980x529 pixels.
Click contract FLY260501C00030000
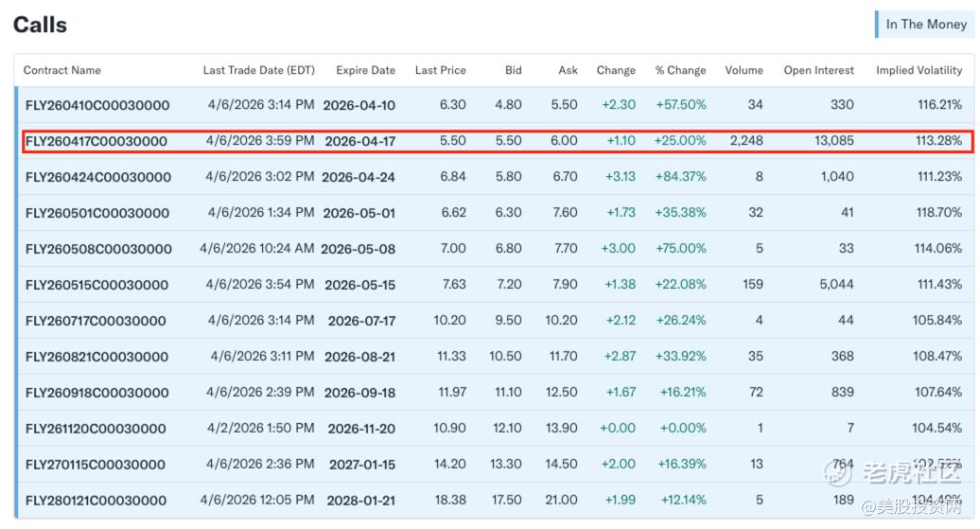[97, 213]
